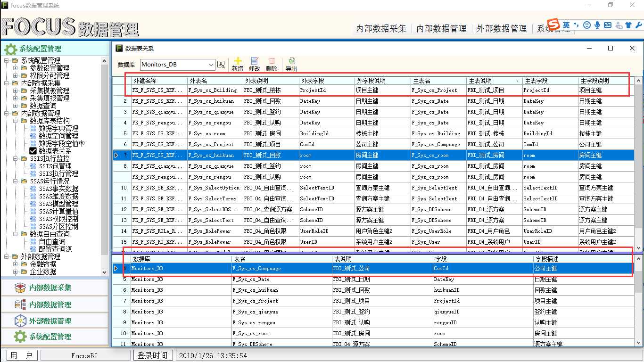Click the 登录时间 status bar label
644x362 pixels.
coord(153,355)
